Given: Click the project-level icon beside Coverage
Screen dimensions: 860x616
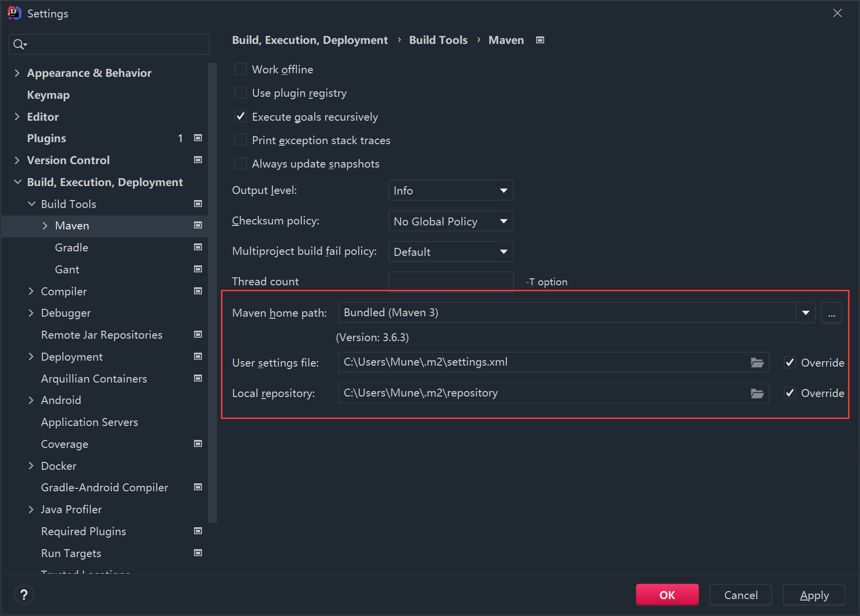Looking at the screenshot, I should point(198,444).
